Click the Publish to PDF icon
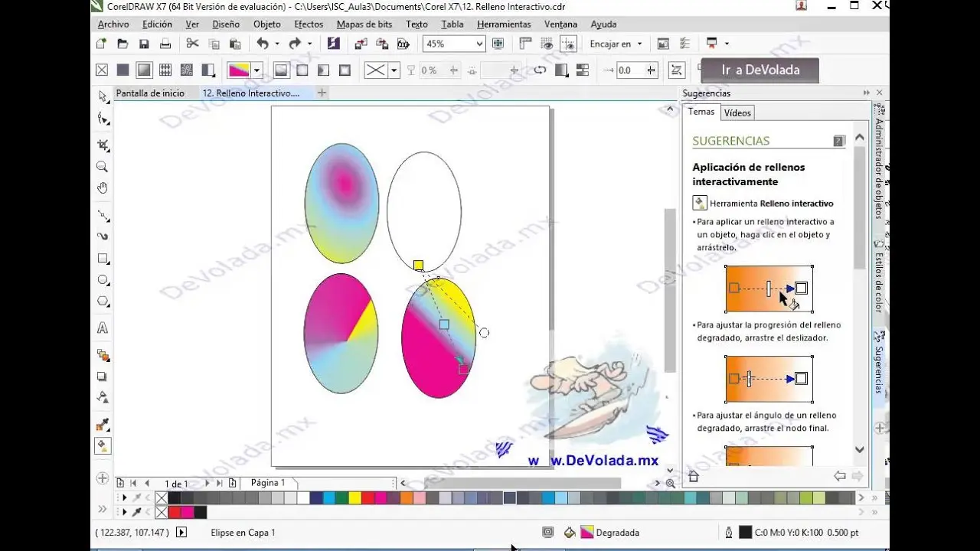 [403, 44]
